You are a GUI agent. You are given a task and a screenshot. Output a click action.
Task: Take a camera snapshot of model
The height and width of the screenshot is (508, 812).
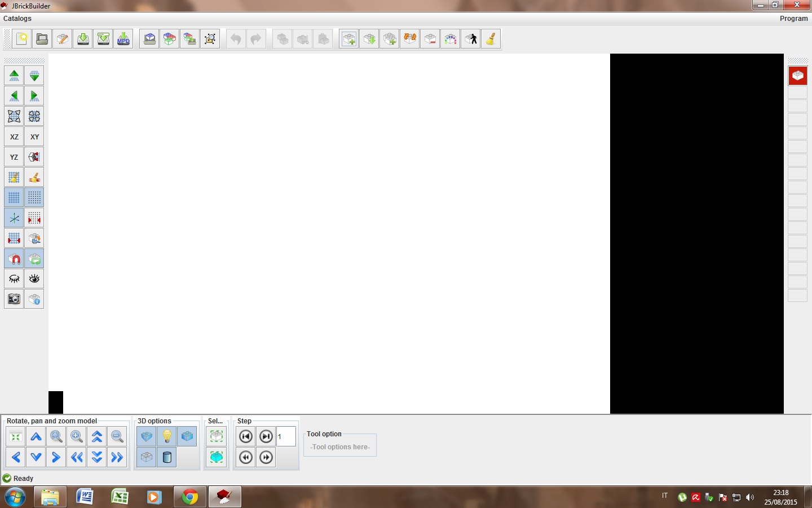(14, 299)
